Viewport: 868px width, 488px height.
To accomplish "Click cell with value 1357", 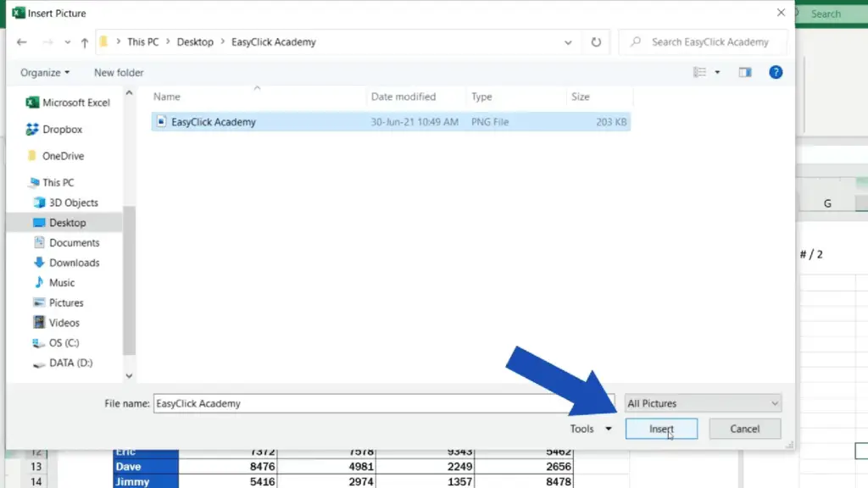I will point(426,481).
